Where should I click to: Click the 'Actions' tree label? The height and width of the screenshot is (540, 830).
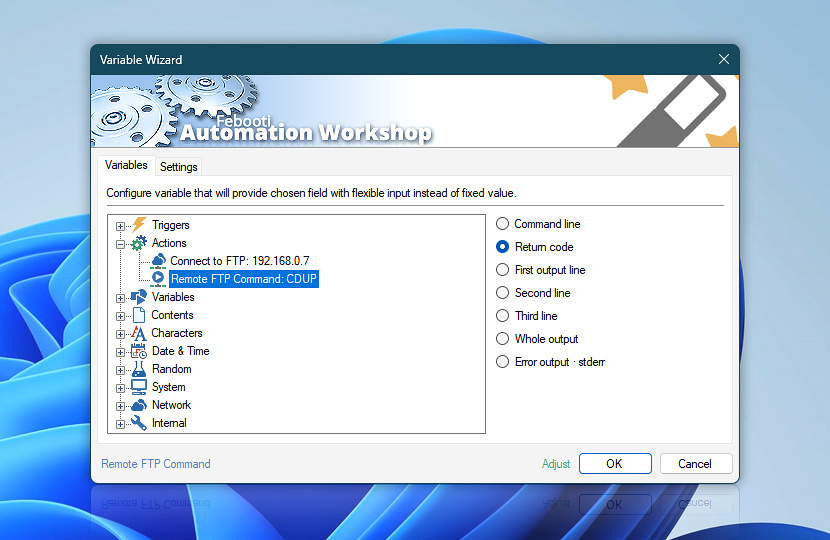[x=169, y=243]
